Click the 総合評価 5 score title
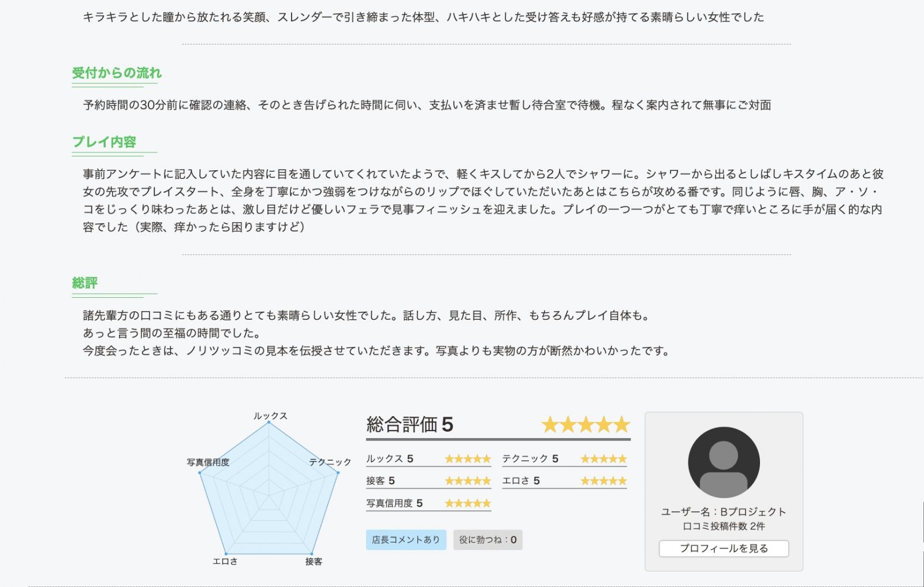 [x=409, y=425]
